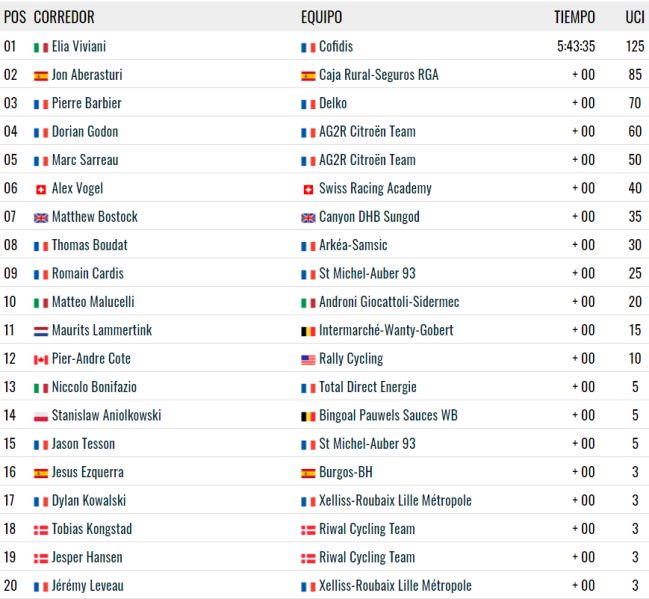This screenshot has height=599, width=649.
Task: Click the Spanish flag next to Burgos-BH
Action: 308,473
